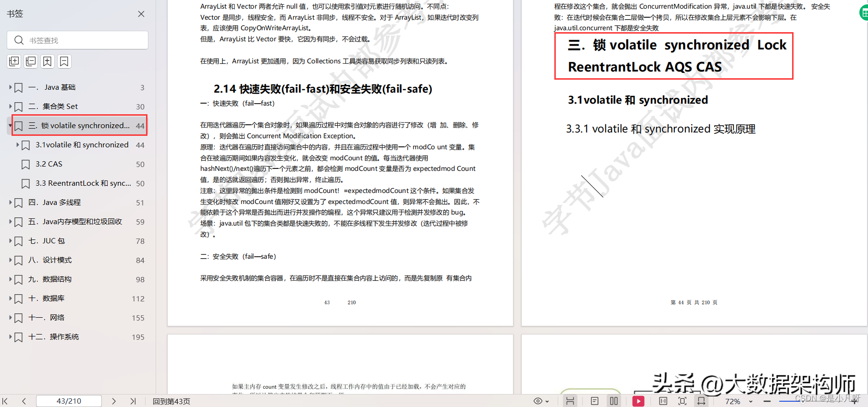Click the green floating button at top right
This screenshot has width=868, height=407.
tap(864, 12)
